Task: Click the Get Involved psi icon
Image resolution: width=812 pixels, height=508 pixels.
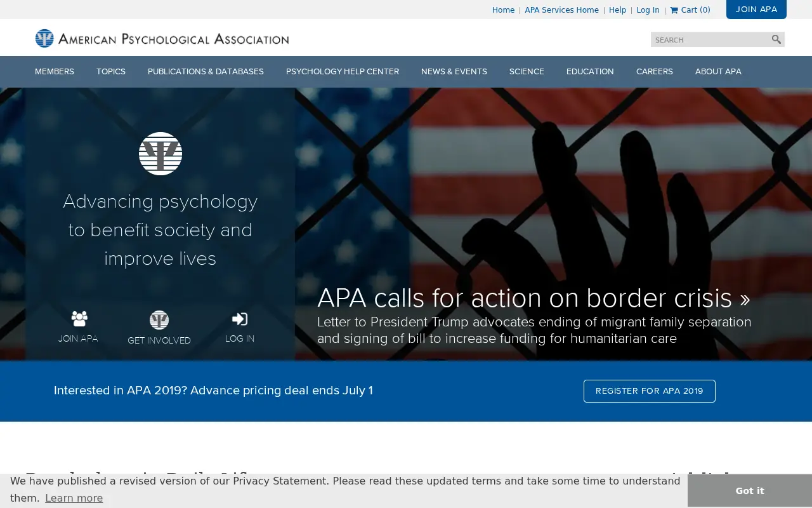Action: 159,320
